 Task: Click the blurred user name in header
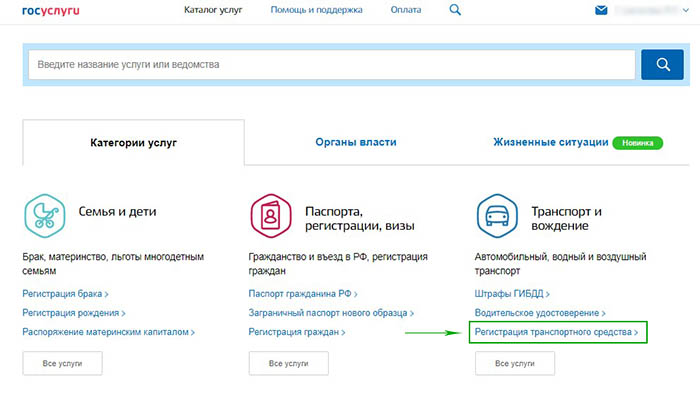click(647, 10)
